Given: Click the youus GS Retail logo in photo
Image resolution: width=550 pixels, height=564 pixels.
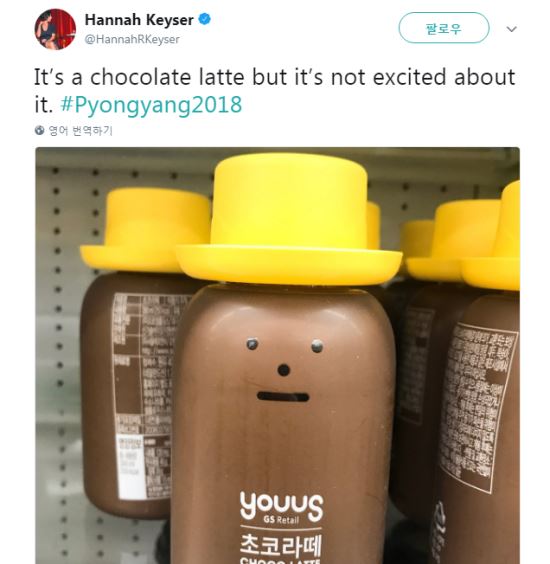Looking at the screenshot, I should click(x=282, y=507).
